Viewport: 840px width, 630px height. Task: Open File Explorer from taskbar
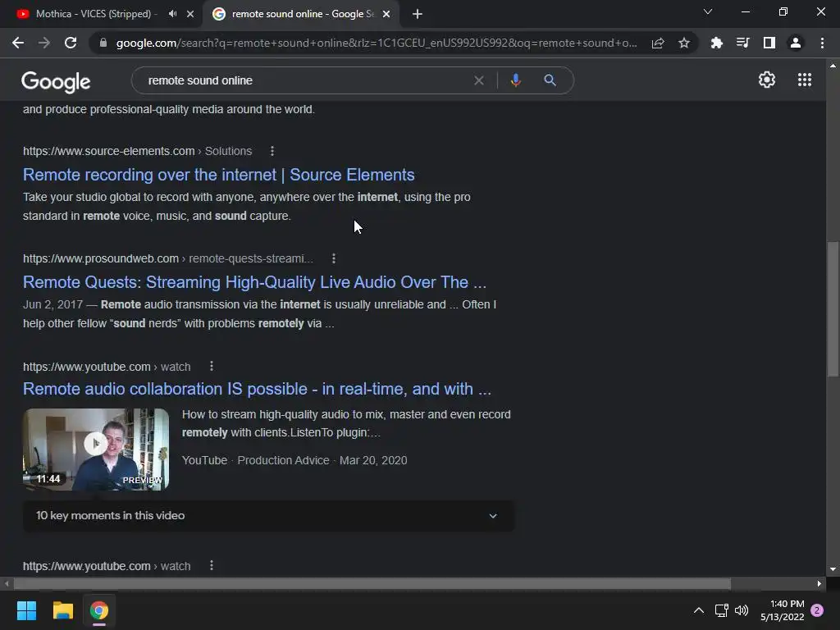coord(62,610)
